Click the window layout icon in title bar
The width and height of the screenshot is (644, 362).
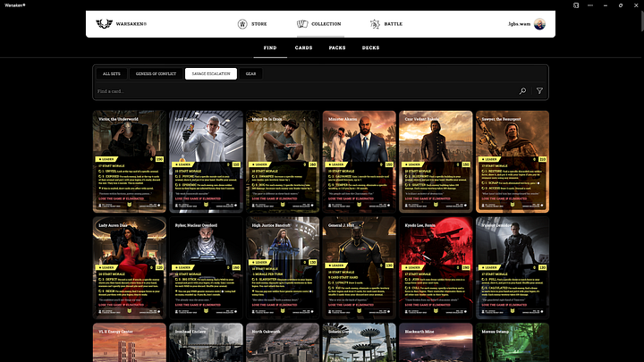point(576,5)
